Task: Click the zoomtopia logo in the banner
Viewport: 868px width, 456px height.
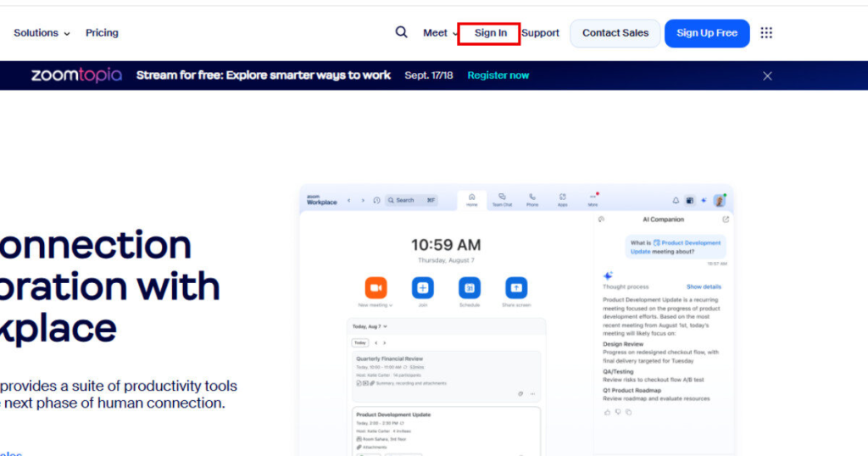Action: coord(76,75)
